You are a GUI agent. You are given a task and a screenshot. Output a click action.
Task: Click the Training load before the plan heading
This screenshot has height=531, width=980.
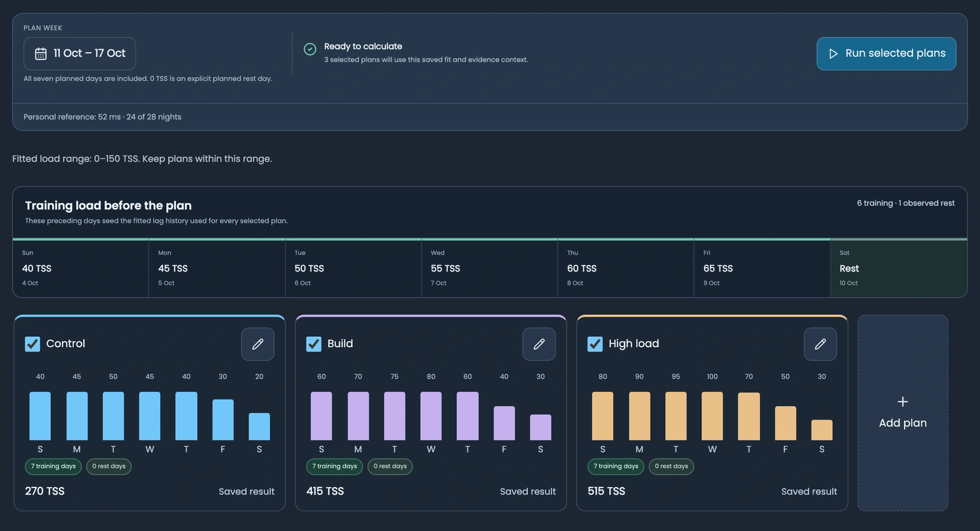[108, 206]
